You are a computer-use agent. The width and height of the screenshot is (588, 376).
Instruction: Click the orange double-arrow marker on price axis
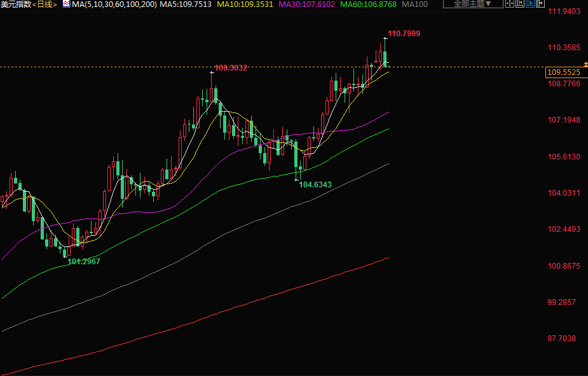585,65
